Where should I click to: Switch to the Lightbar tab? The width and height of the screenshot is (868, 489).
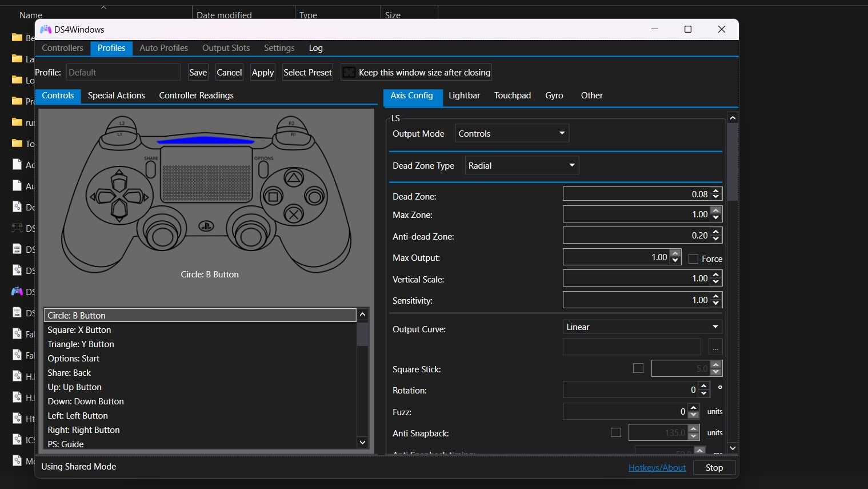[464, 96]
